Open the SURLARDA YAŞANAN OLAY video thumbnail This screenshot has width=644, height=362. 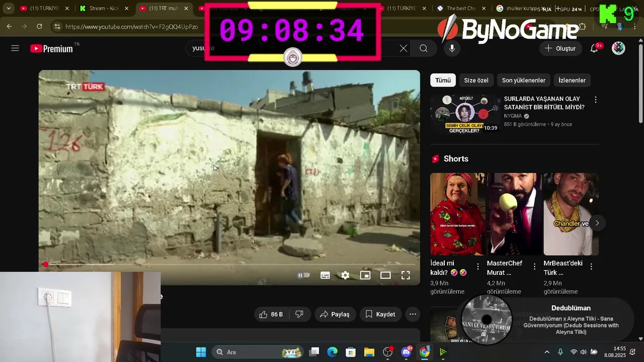click(x=465, y=114)
